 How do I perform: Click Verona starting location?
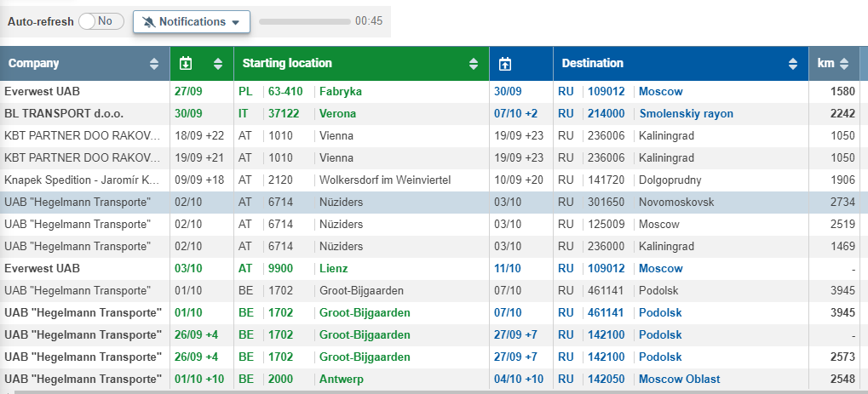[x=337, y=113]
